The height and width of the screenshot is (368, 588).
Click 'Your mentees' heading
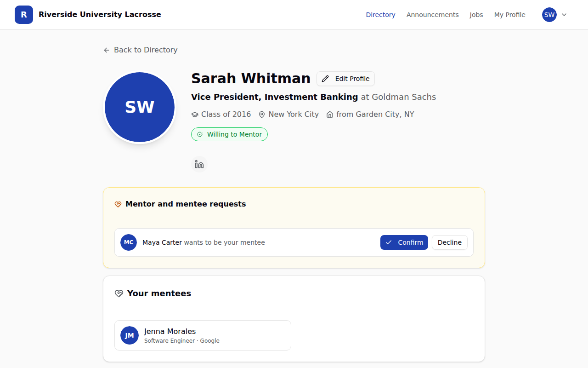(159, 293)
